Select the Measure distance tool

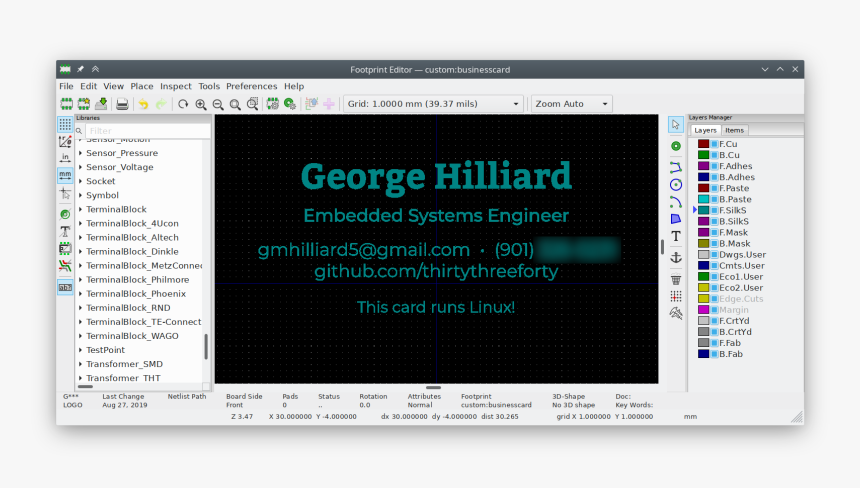tap(676, 314)
